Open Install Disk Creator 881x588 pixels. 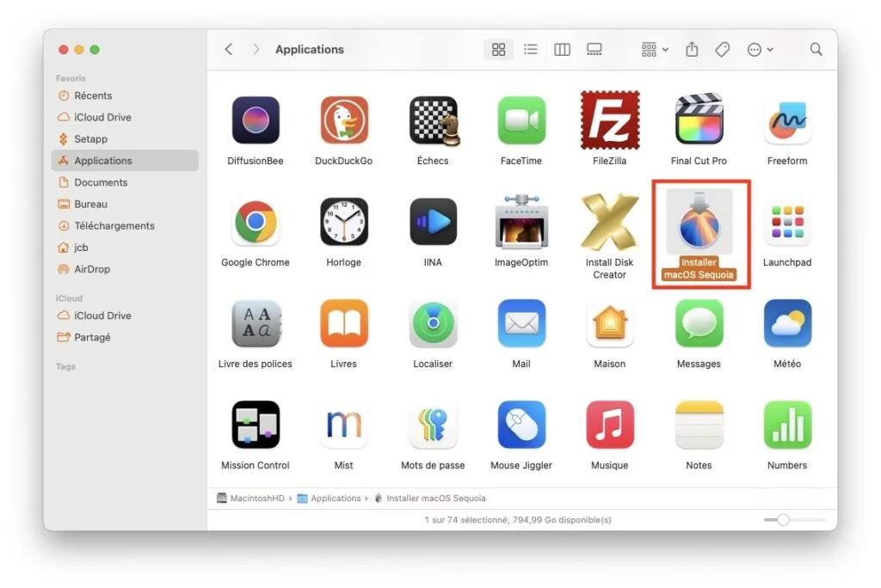pos(610,220)
